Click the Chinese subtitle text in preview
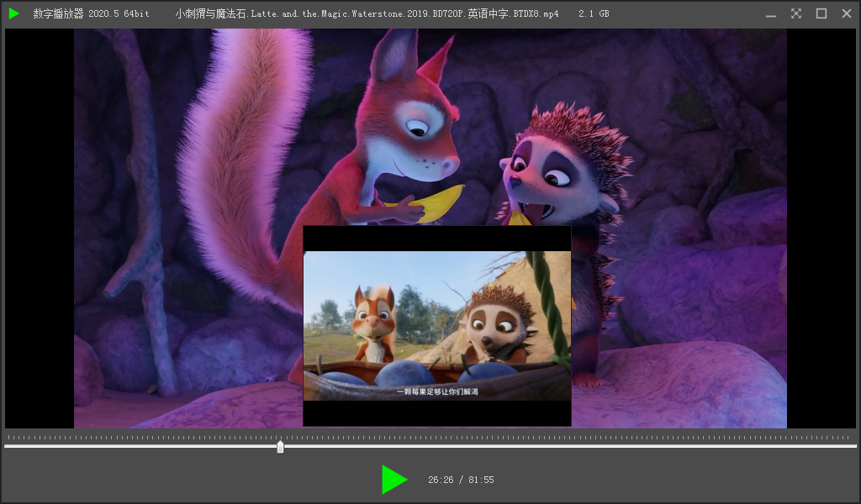Viewport: 861px width, 504px height. pyautogui.click(x=436, y=391)
